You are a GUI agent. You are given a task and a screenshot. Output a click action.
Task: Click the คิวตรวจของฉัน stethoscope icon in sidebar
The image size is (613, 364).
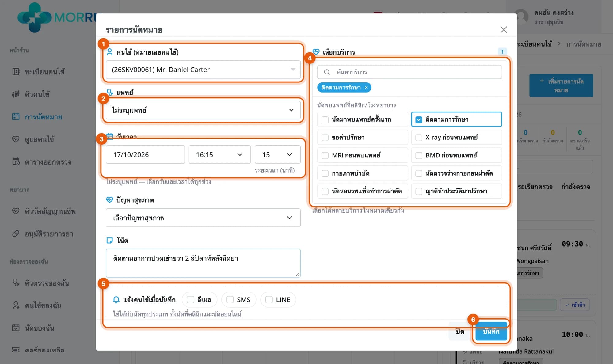16,283
